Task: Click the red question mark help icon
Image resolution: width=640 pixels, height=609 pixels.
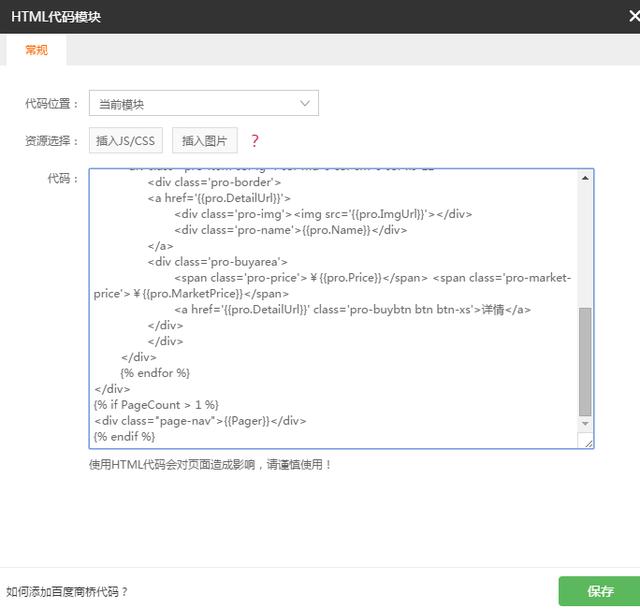Action: 255,141
